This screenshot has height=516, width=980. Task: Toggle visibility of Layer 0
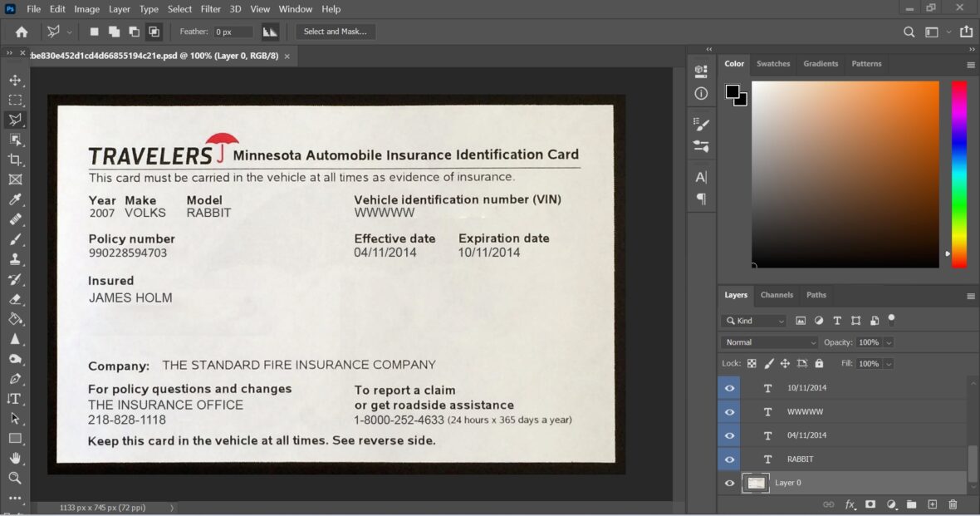coord(729,483)
